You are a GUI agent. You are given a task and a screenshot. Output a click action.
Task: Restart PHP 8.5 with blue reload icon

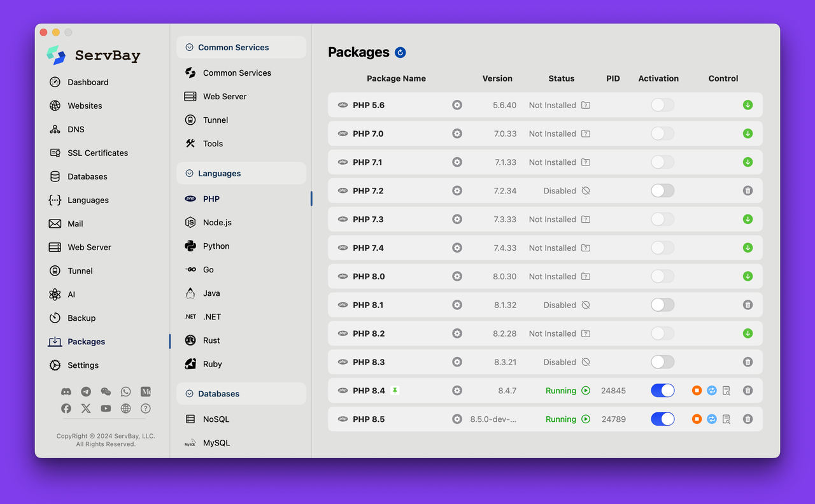click(712, 419)
